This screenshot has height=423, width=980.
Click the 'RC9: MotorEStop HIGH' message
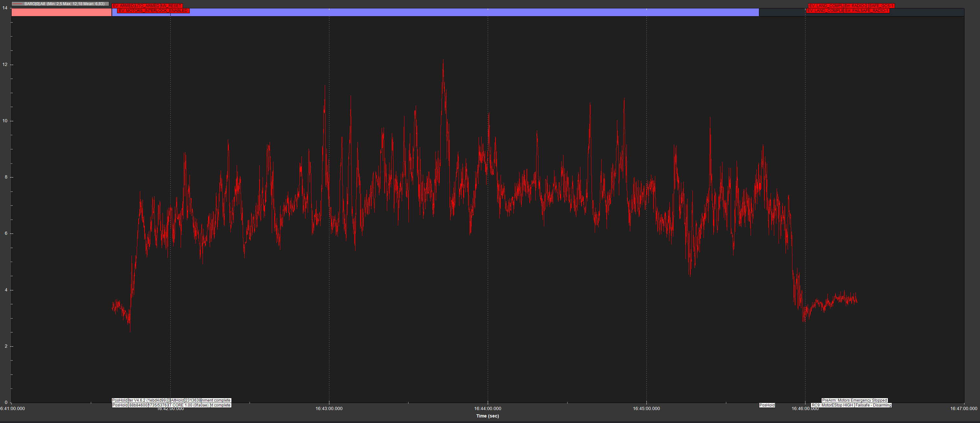(832, 405)
